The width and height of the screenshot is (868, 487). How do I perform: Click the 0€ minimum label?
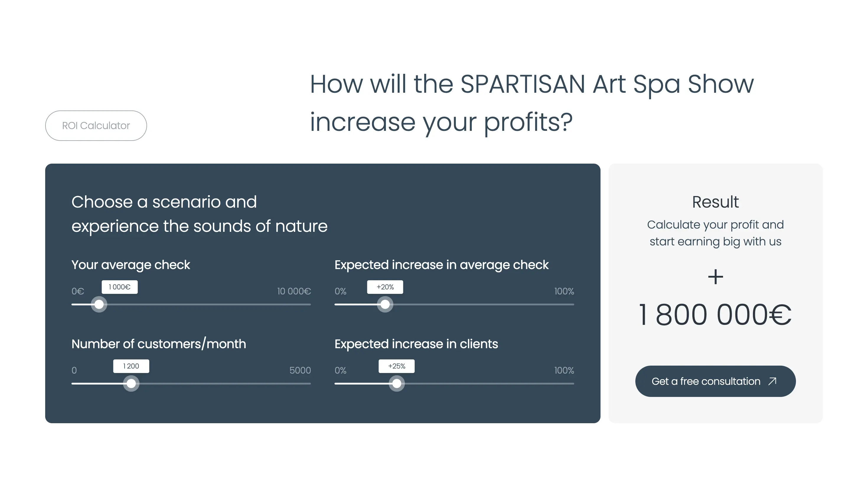coord(78,291)
